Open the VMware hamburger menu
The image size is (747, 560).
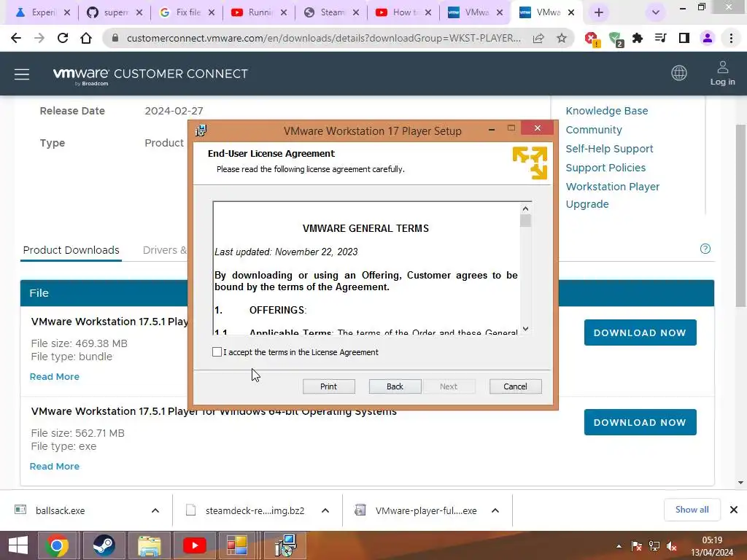(x=22, y=74)
